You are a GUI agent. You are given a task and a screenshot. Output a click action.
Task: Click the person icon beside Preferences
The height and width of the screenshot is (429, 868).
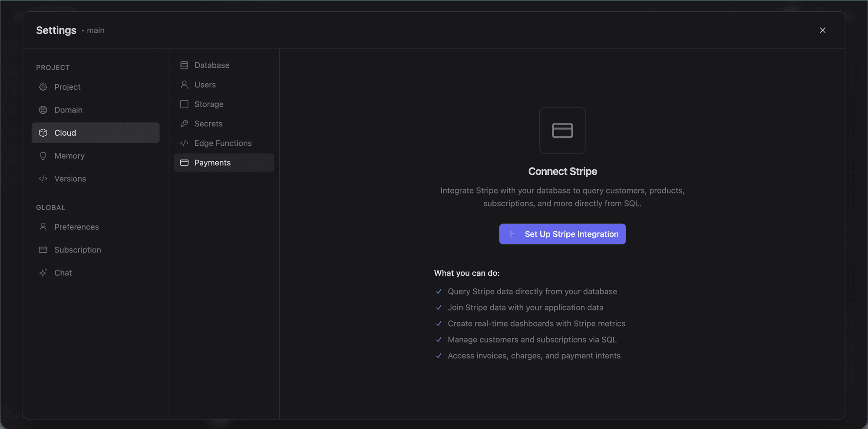pos(43,227)
